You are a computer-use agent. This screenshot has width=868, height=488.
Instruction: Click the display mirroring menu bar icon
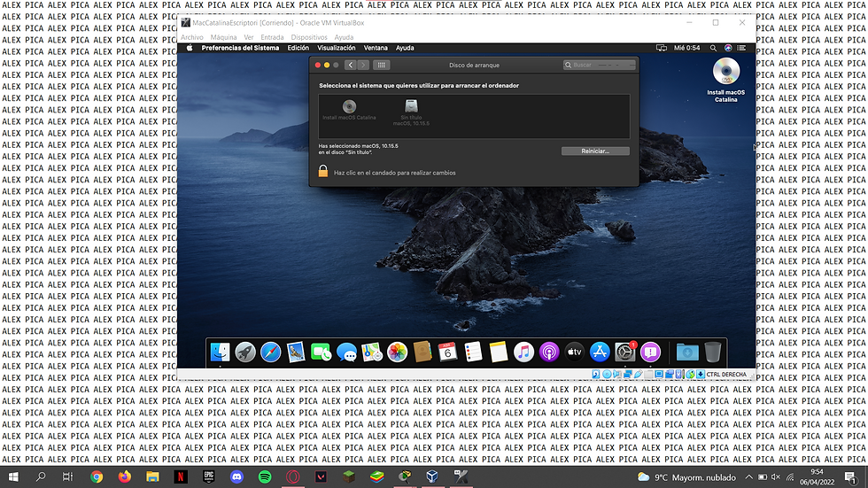tap(662, 48)
